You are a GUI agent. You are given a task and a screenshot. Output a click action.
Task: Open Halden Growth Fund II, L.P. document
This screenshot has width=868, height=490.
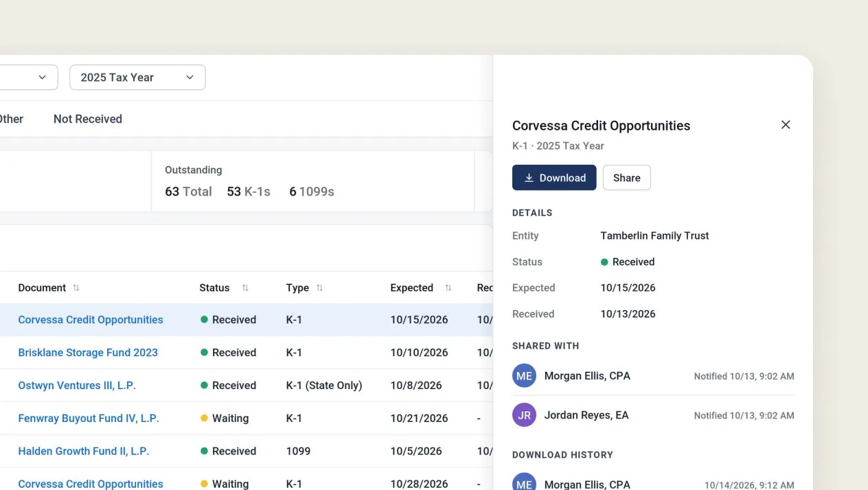click(84, 452)
